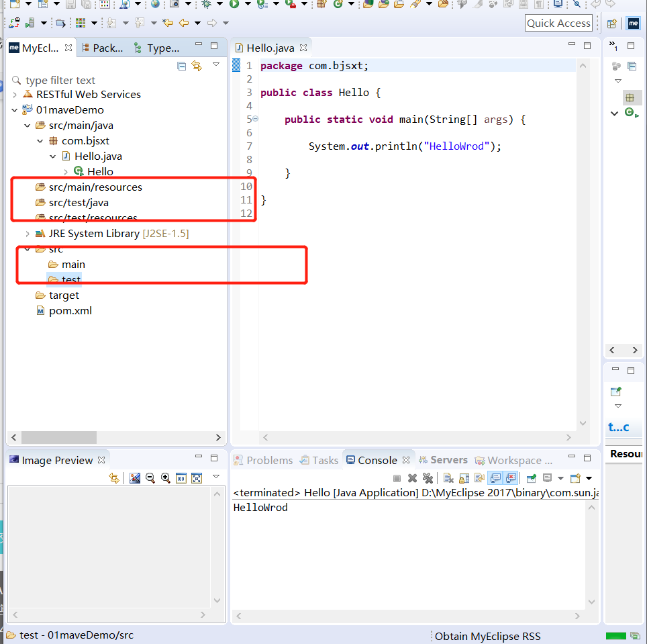
Task: Click the Collapse All icon in explorer
Action: (x=182, y=66)
